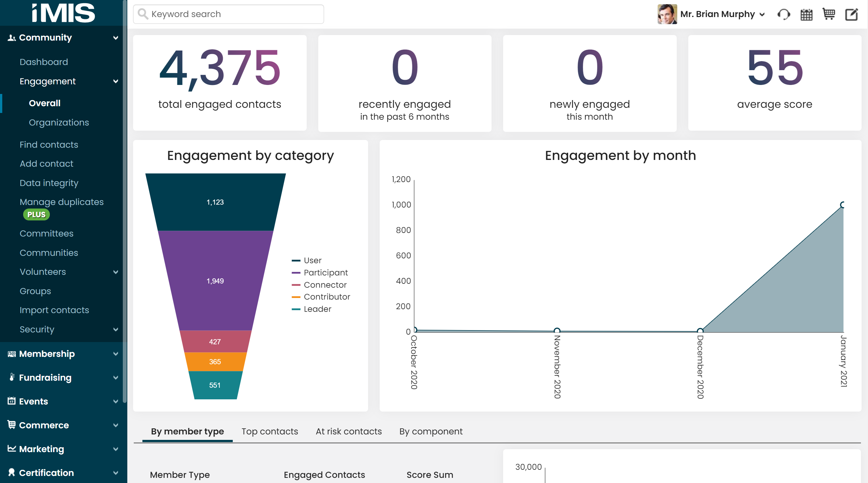
Task: Click the iMIS logo
Action: (x=63, y=13)
